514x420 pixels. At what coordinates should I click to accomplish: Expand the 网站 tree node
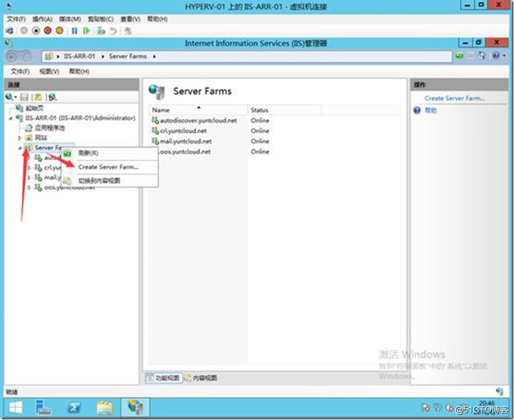(19, 138)
